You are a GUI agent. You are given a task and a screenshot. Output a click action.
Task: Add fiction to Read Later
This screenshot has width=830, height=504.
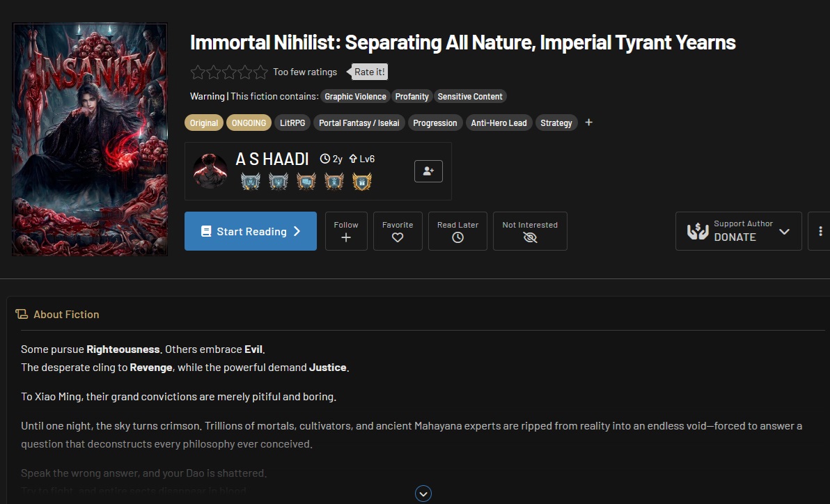(458, 231)
